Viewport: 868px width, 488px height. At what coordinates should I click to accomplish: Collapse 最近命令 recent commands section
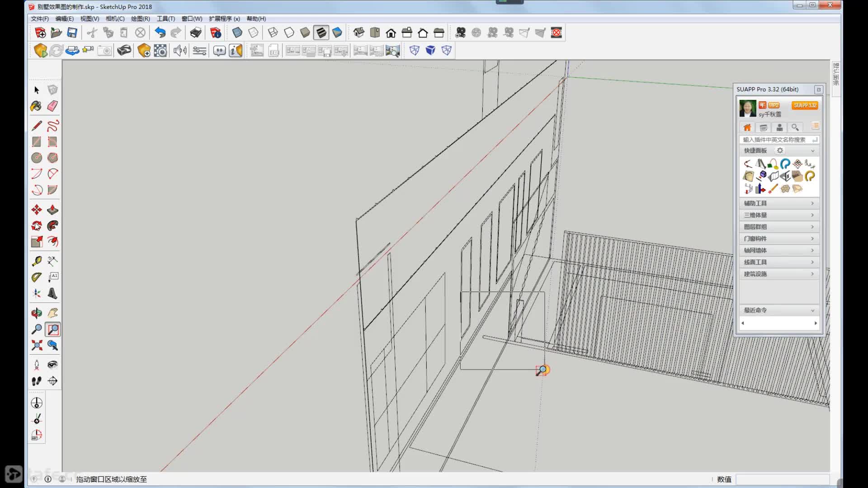812,310
